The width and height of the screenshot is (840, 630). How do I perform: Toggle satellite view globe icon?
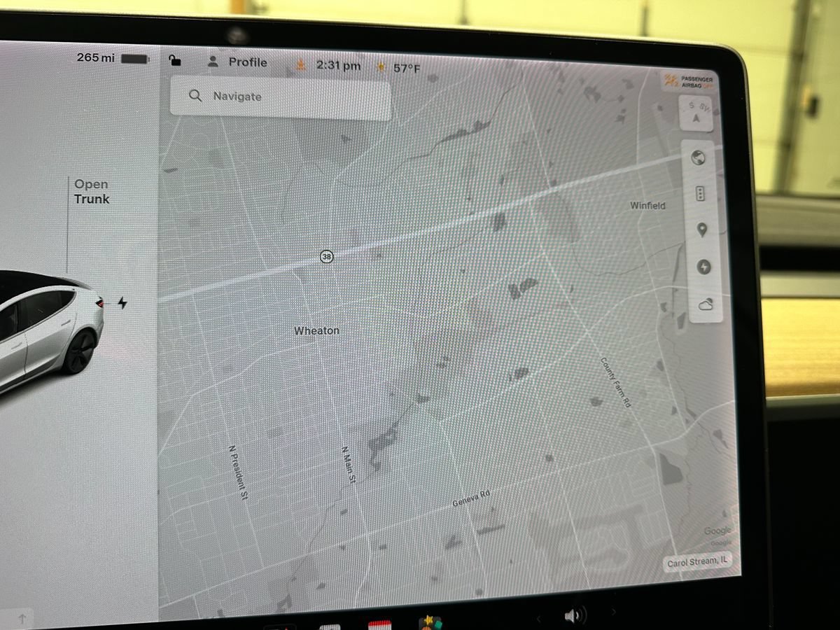698,159
